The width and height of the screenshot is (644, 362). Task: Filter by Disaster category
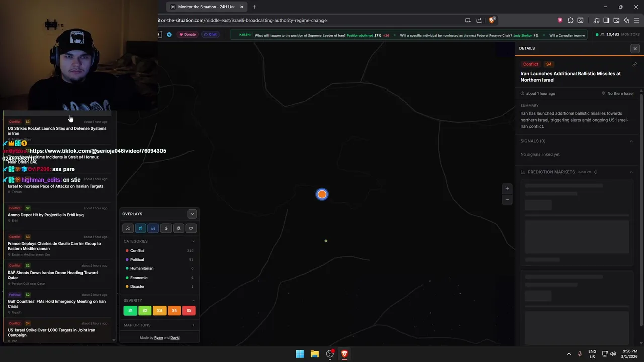coord(159,287)
